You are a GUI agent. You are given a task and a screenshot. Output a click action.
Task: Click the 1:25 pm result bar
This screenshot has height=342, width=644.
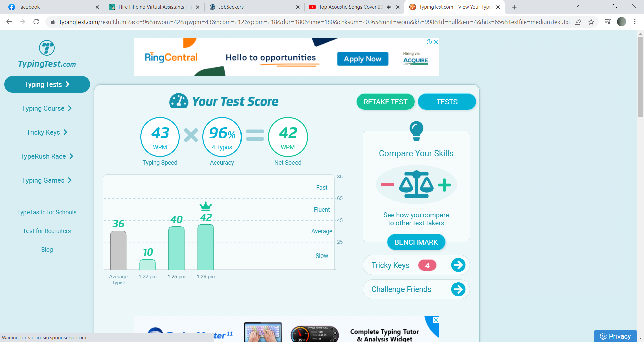click(x=176, y=248)
